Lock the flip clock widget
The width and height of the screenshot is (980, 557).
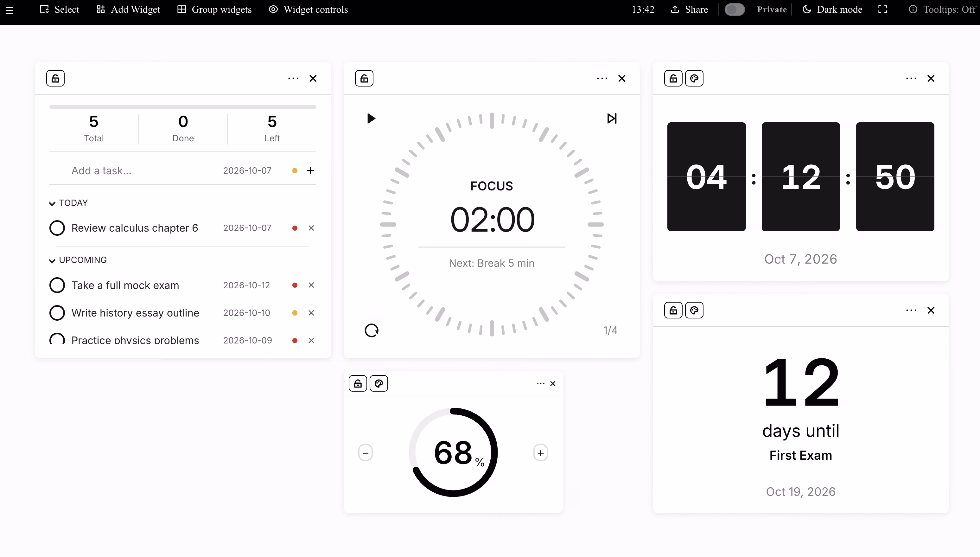(x=673, y=79)
